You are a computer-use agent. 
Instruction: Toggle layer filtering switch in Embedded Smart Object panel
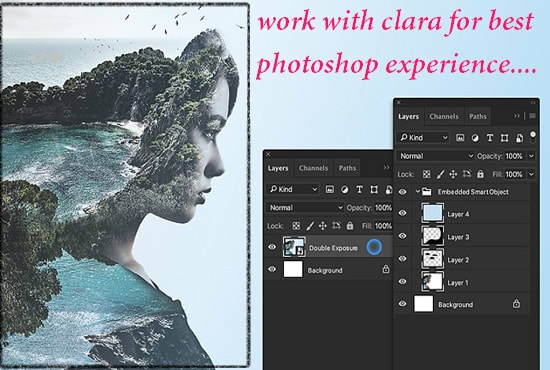pos(533,137)
